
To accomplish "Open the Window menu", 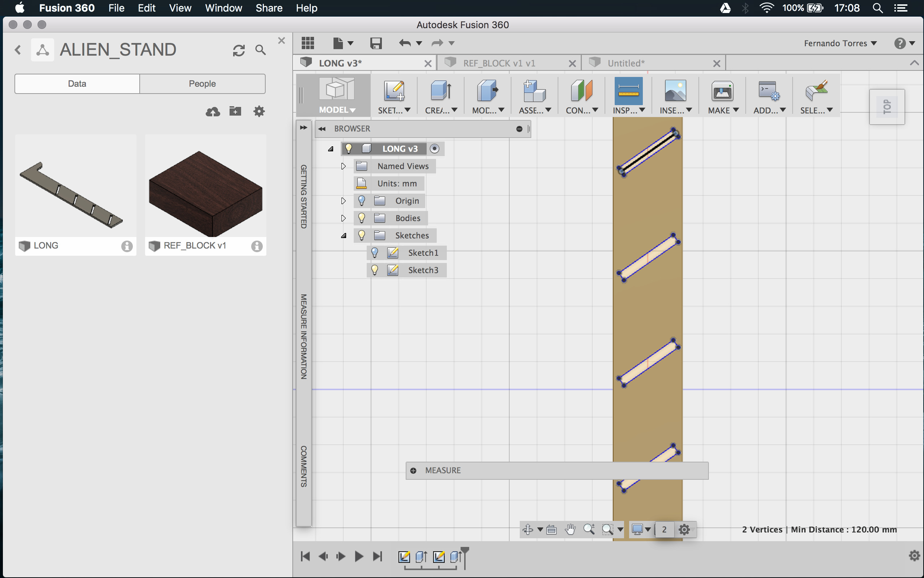I will pyautogui.click(x=223, y=8).
